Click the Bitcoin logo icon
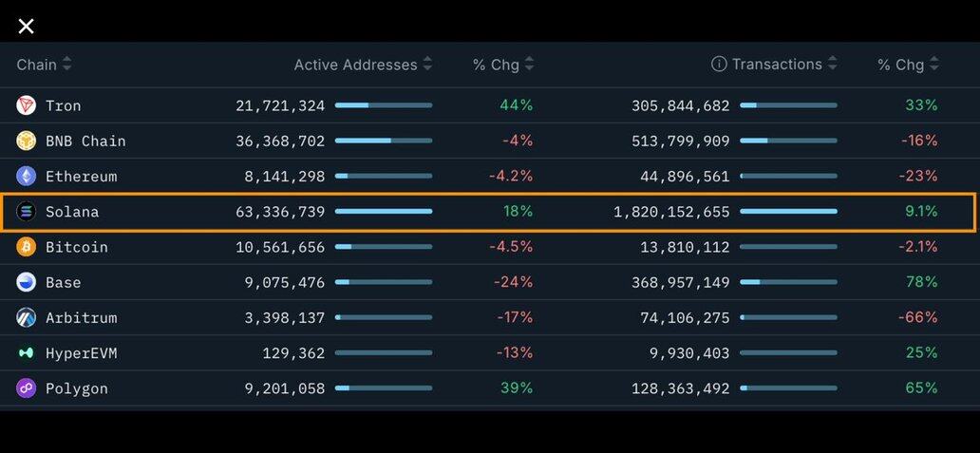Image resolution: width=980 pixels, height=453 pixels. 27,247
